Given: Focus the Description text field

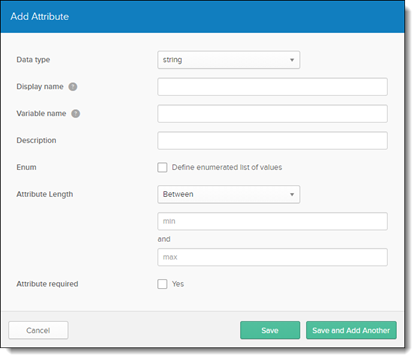Looking at the screenshot, I should coord(272,141).
